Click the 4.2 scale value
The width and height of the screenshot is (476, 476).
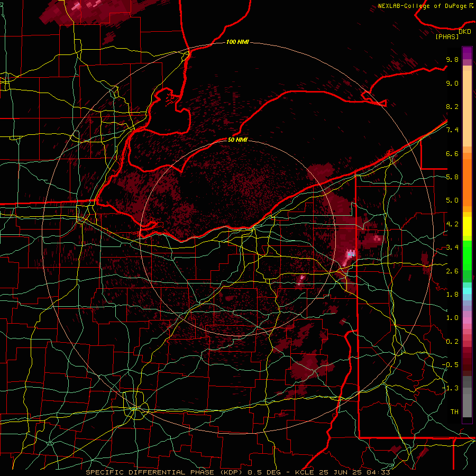(452, 224)
